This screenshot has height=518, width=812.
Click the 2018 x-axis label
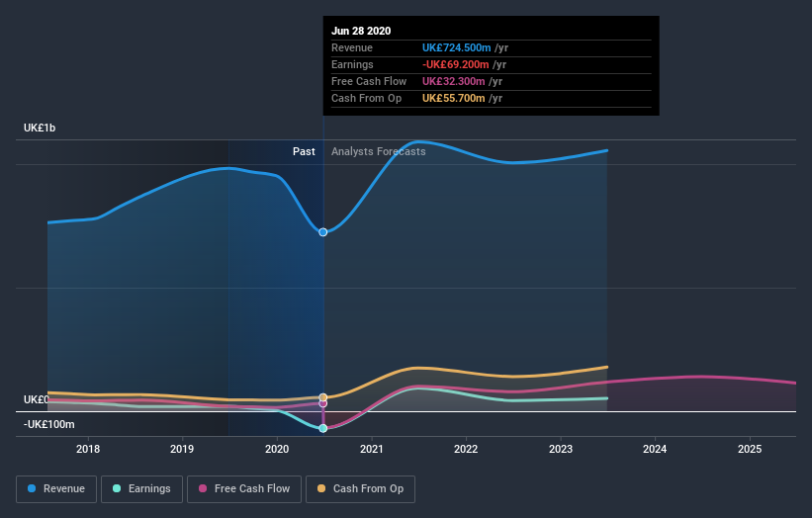tap(88, 449)
